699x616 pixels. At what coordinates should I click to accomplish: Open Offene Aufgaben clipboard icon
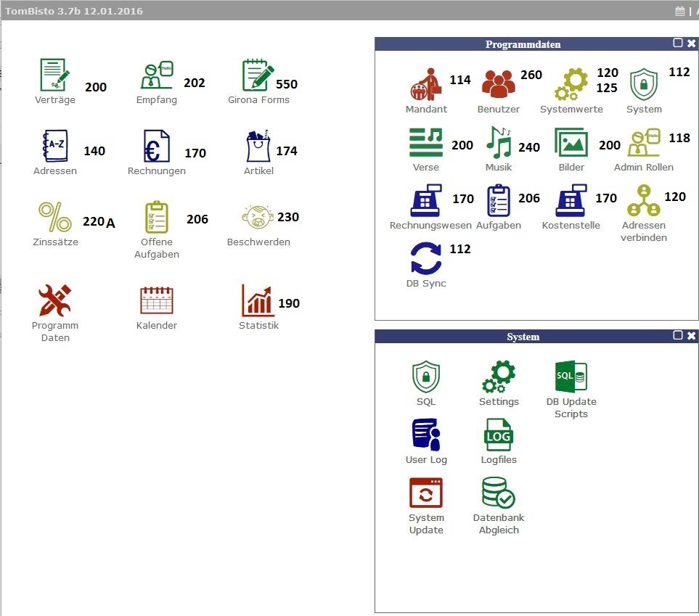point(157,218)
